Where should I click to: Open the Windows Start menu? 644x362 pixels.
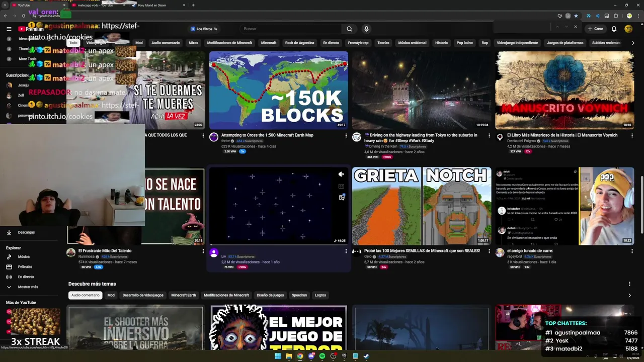tap(278, 356)
